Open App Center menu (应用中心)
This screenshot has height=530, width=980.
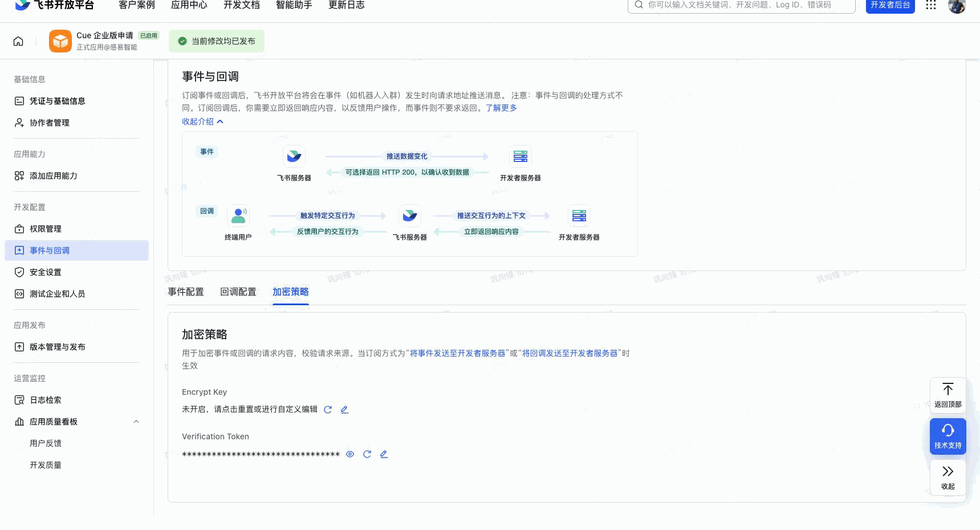pos(189,5)
